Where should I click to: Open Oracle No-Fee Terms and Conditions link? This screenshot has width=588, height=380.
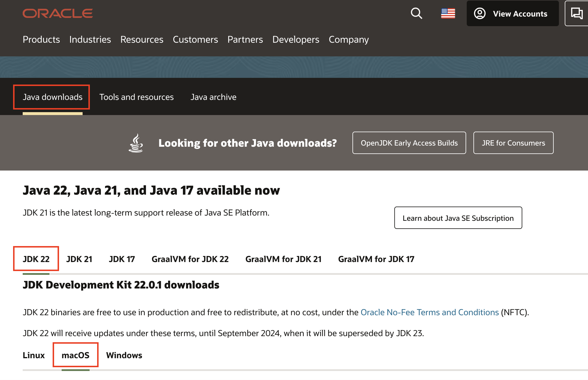click(429, 312)
